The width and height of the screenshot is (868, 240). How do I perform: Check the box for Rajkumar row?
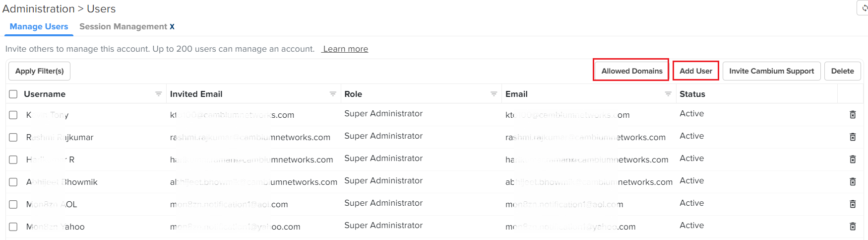[13, 137]
